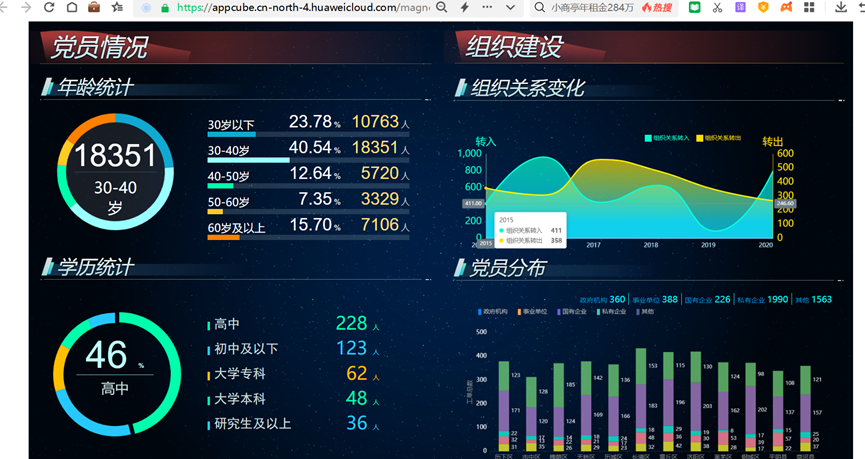865x459 pixels.
Task: Toggle 私有企业 legend entry in bar chart
Action: point(612,312)
